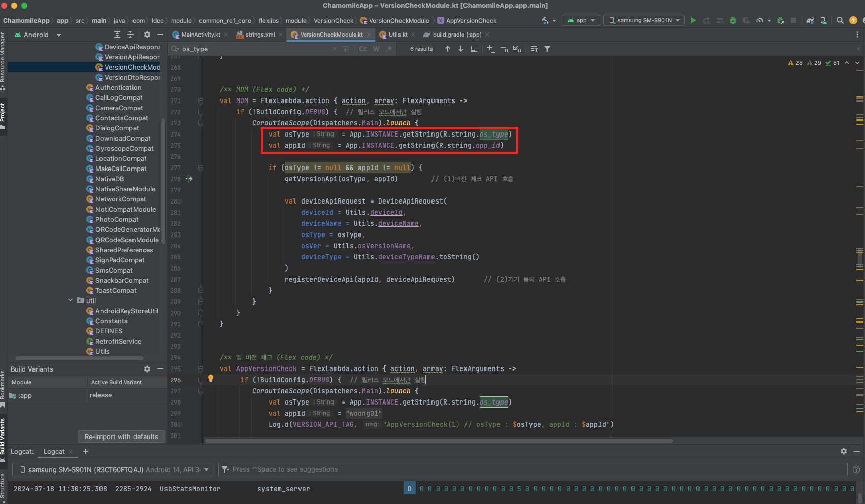Image resolution: width=865 pixels, height=504 pixels.
Task: Run the app with the green play button
Action: (x=693, y=20)
